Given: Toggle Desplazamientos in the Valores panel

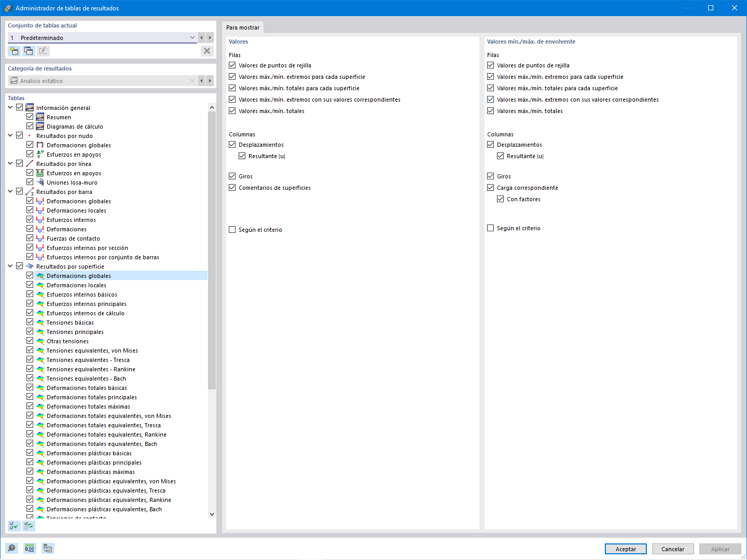Looking at the screenshot, I should [x=232, y=145].
